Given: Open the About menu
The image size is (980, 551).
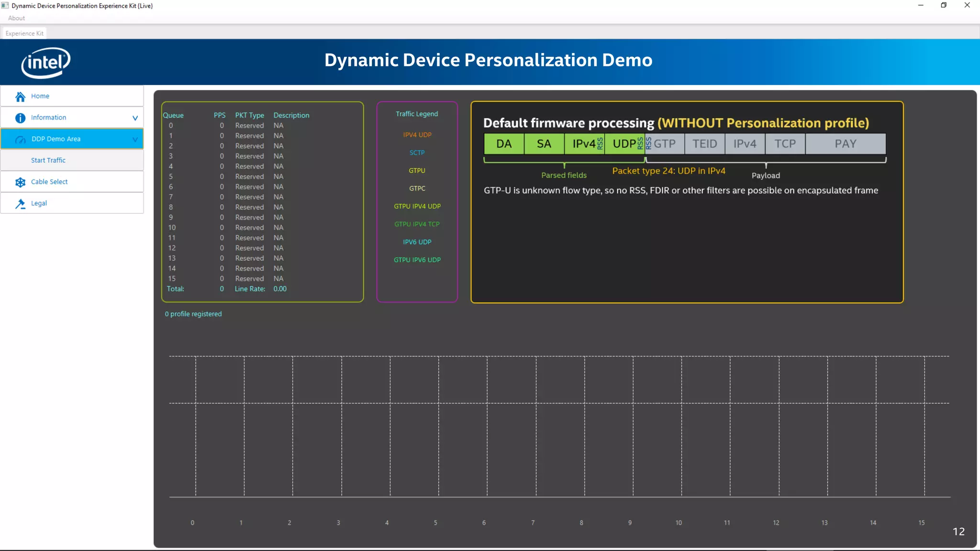Looking at the screenshot, I should (x=16, y=18).
